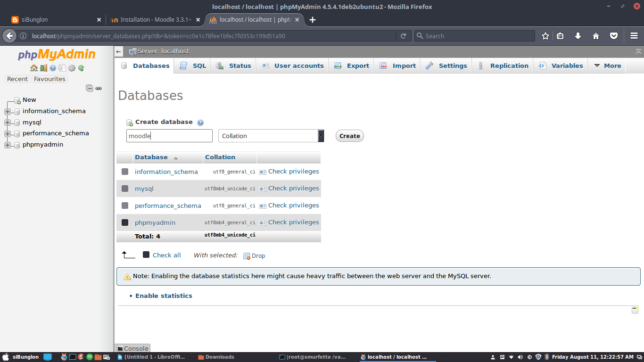Image resolution: width=644 pixels, height=362 pixels.
Task: Open the Status tab
Action: coord(233,66)
